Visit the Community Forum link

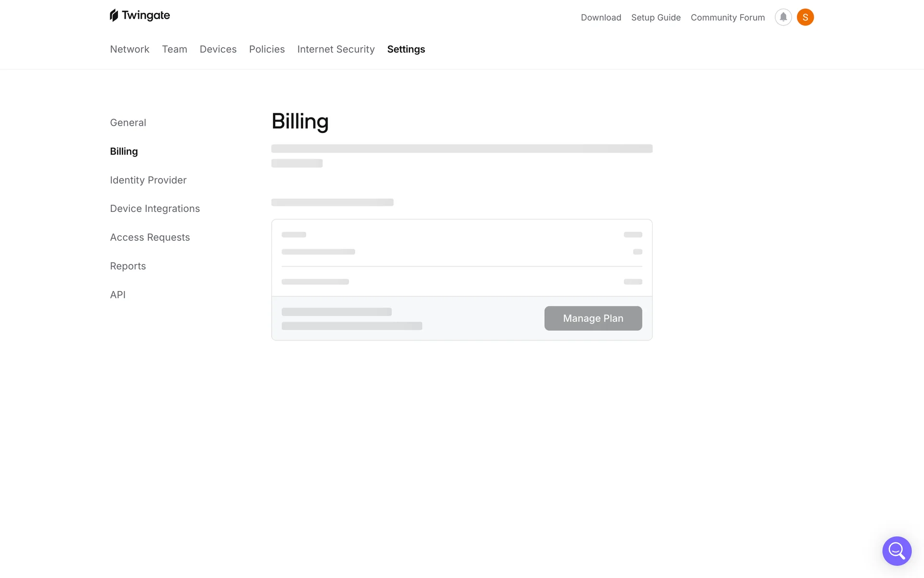[727, 17]
